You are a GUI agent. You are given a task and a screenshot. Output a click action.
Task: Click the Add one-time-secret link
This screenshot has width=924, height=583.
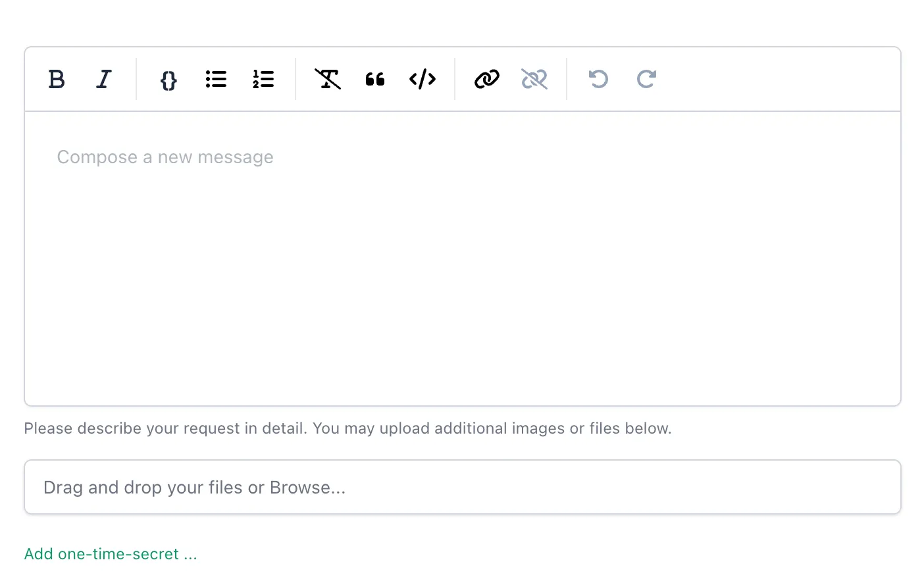click(111, 553)
